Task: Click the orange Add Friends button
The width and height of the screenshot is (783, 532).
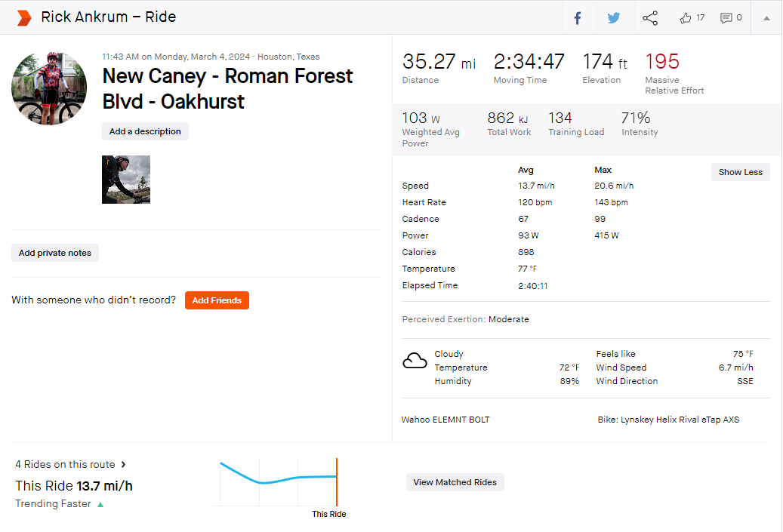Action: point(217,300)
